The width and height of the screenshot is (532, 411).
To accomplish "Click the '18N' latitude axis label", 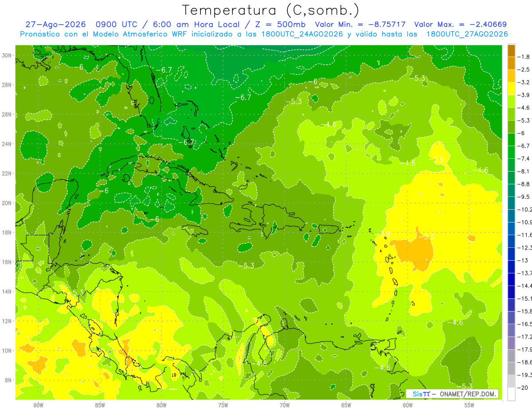I will (8, 232).
